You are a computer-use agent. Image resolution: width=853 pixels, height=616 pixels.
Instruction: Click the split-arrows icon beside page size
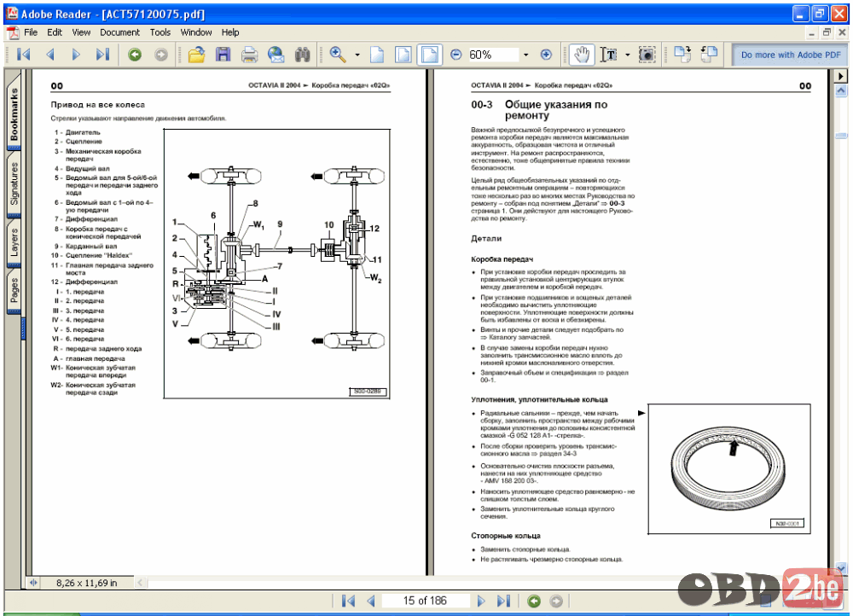(x=34, y=583)
